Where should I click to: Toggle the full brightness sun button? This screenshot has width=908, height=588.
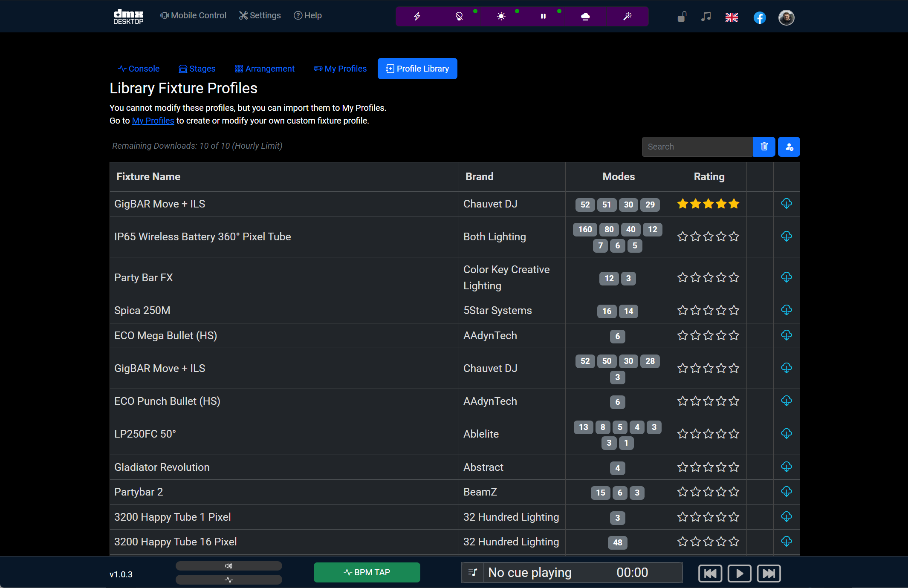tap(501, 16)
